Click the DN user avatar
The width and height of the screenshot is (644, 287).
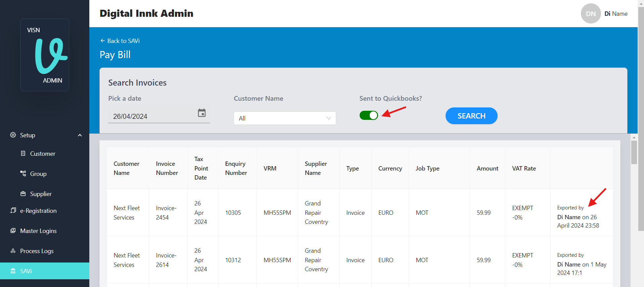click(x=591, y=13)
